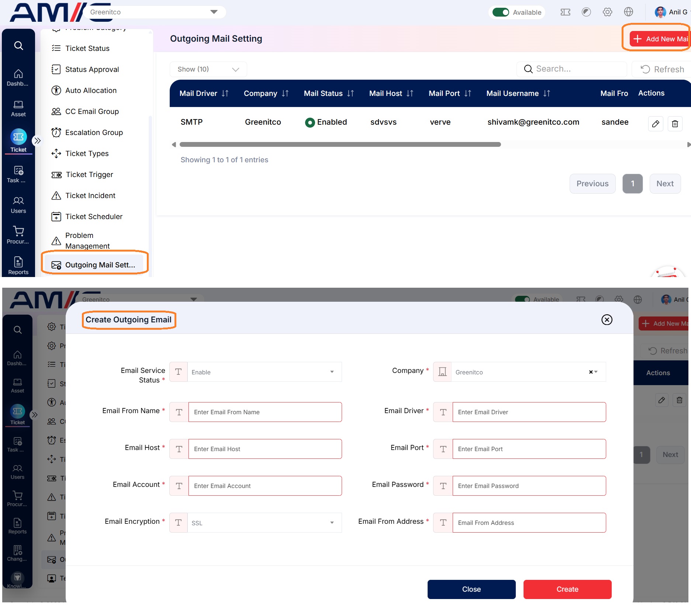Click the Add New Mail button
Image resolution: width=691 pixels, height=616 pixels.
pyautogui.click(x=660, y=39)
